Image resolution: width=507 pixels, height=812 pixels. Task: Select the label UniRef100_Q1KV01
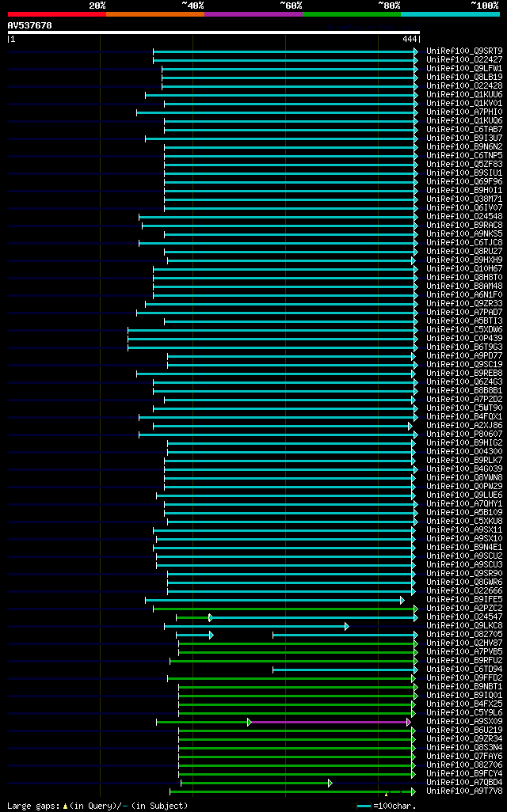464,104
